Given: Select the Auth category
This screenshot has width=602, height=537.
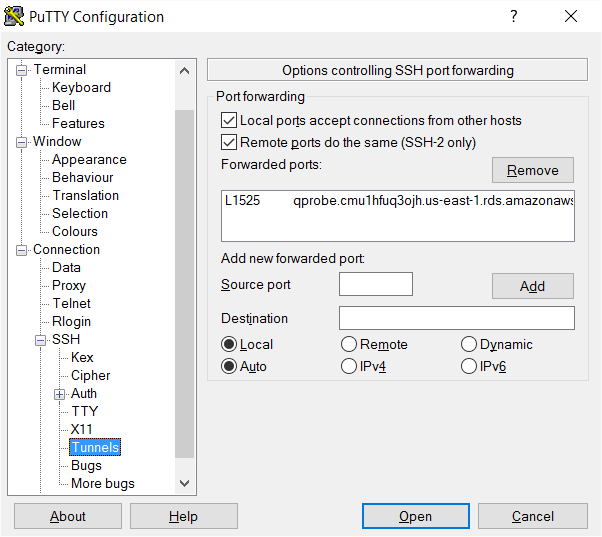Looking at the screenshot, I should coord(84,393).
